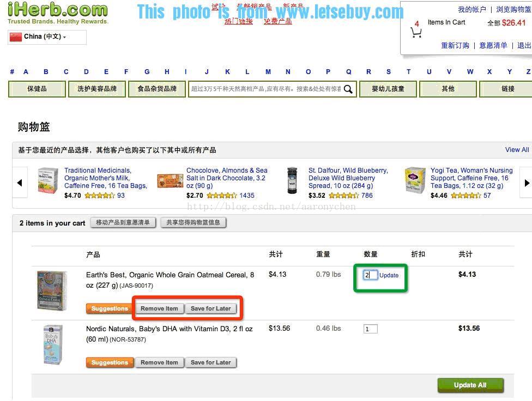Remove Item for Earth's Best cereal
This screenshot has width=532, height=401.
tap(160, 308)
